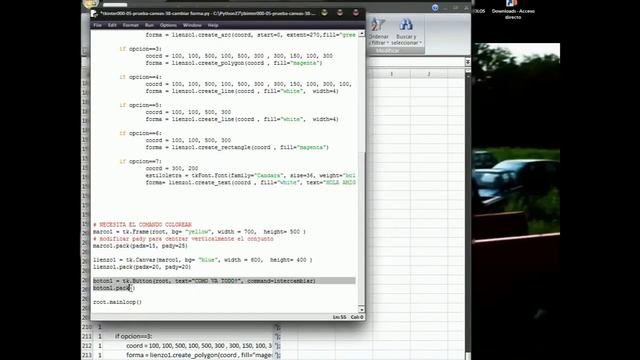Click the 'lienzo1 = tk.Canvas' code line
The height and width of the screenshot is (360, 640).
coord(202,260)
